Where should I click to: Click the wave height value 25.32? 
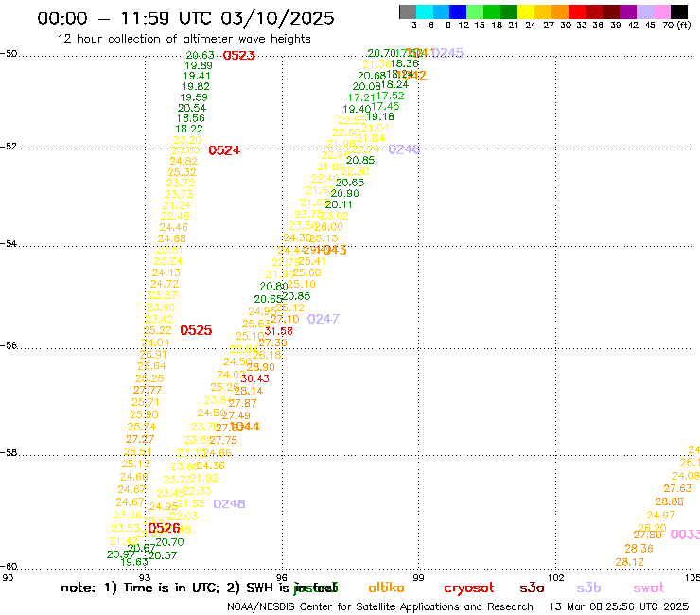click(182, 172)
